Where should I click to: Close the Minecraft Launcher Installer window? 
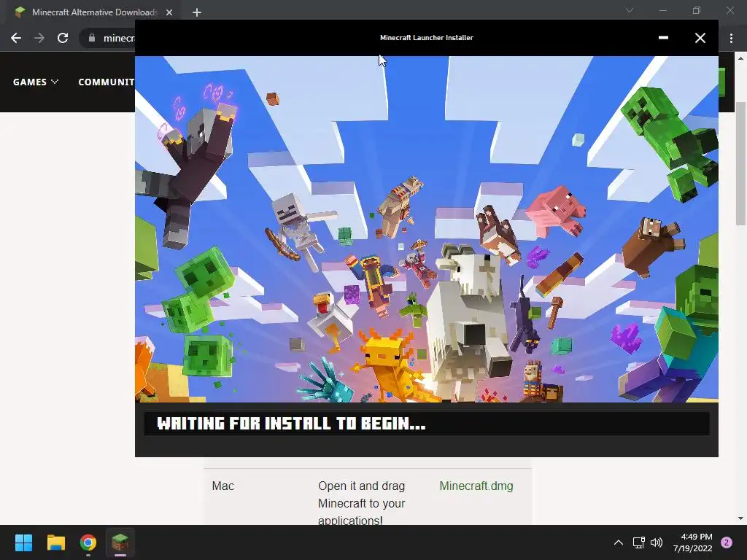coord(700,38)
